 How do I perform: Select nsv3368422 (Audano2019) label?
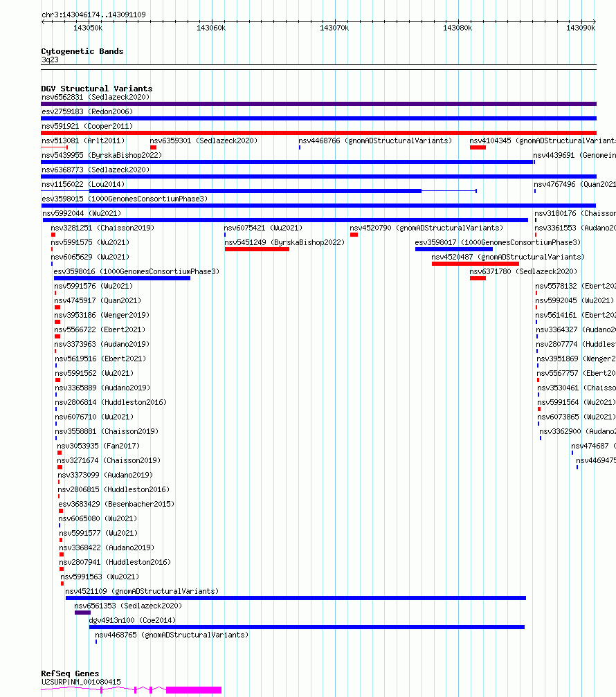point(107,547)
